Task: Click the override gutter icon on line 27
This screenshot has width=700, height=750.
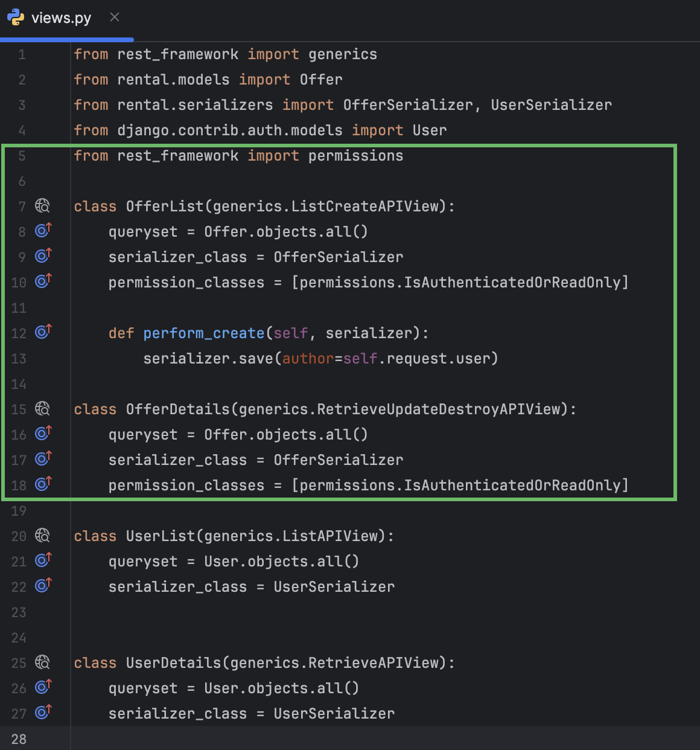Action: pyautogui.click(x=43, y=713)
